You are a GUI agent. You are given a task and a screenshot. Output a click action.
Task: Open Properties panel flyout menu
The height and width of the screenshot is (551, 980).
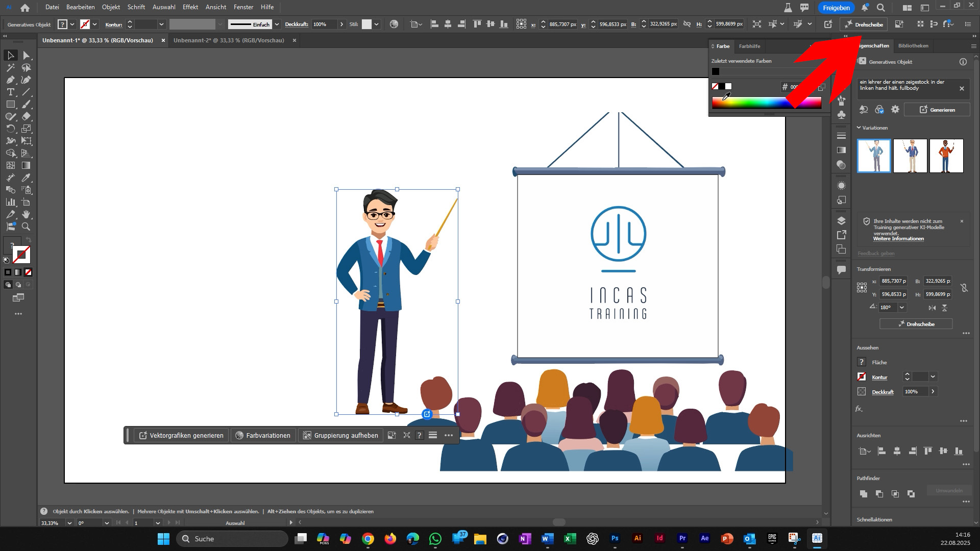pyautogui.click(x=973, y=46)
